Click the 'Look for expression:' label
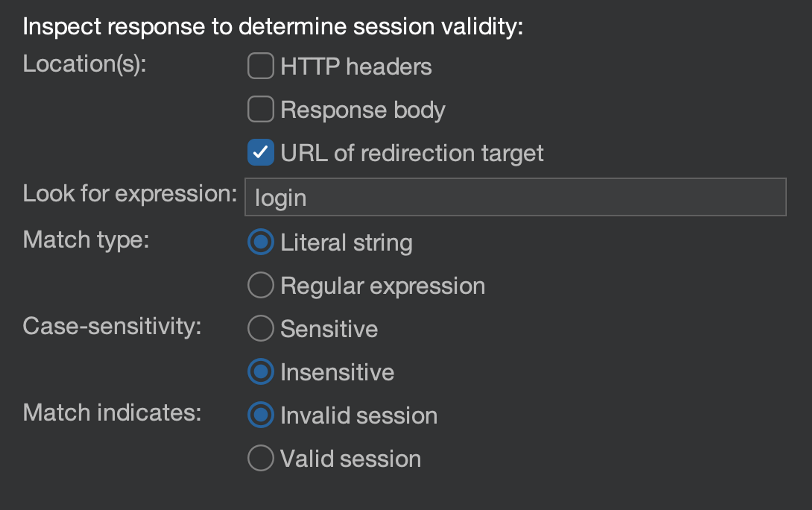Image resolution: width=812 pixels, height=510 pixels. point(130,194)
